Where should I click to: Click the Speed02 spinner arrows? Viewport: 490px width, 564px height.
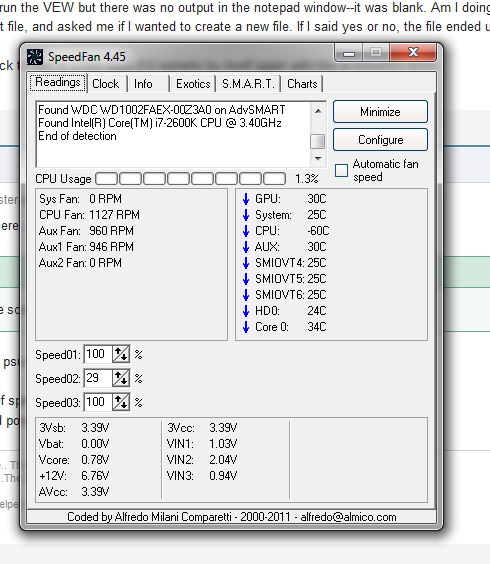(121, 378)
